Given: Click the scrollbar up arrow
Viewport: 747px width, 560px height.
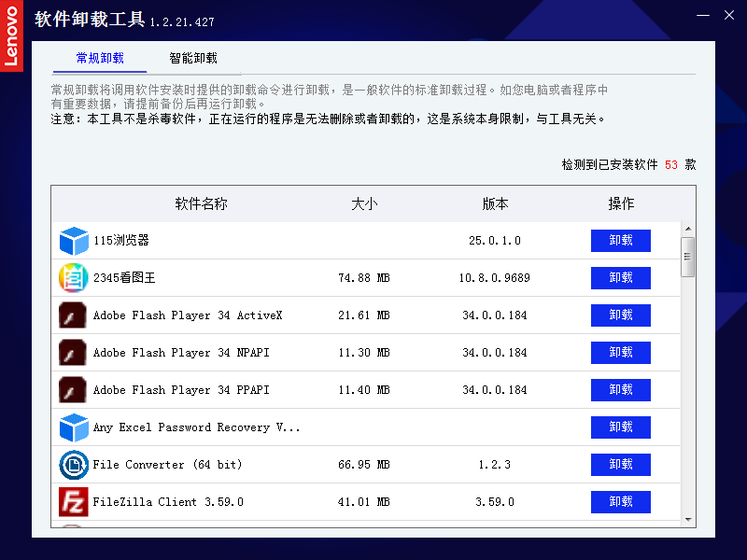Looking at the screenshot, I should click(688, 229).
